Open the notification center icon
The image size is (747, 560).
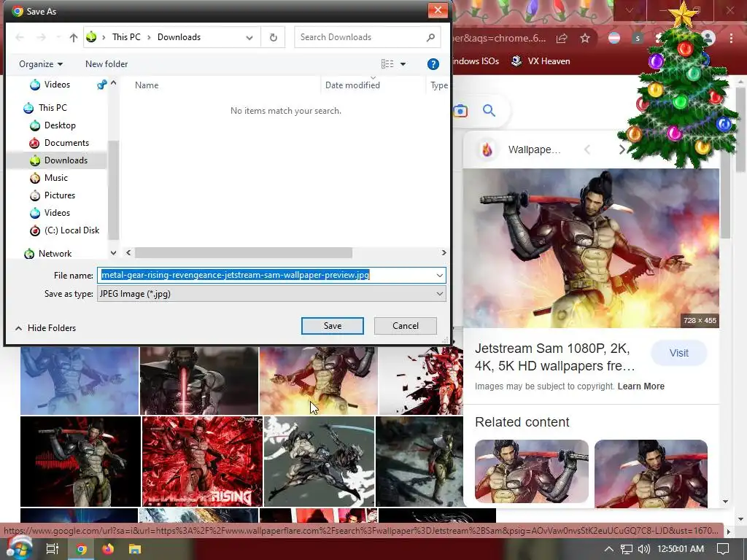coord(723,549)
